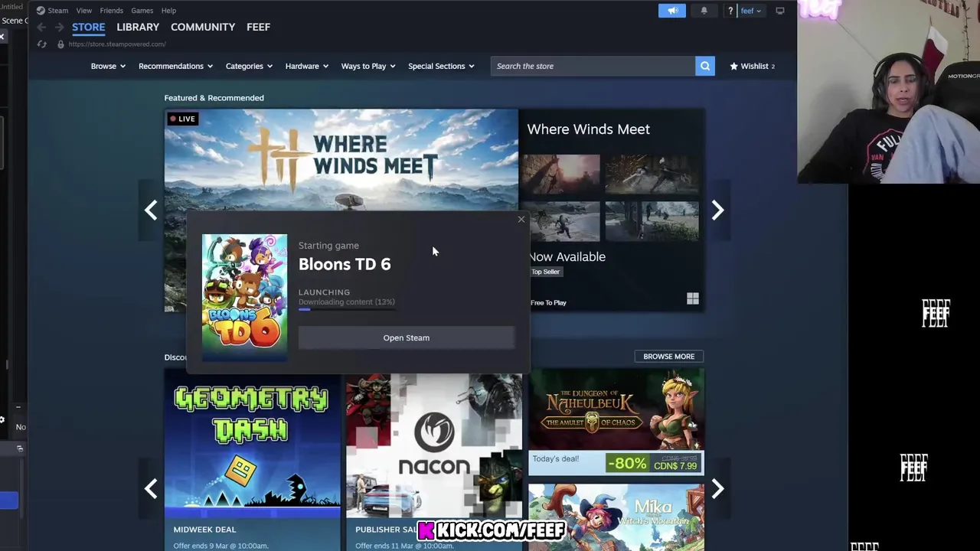
Task: Expand the Ways to Play dropdown
Action: coord(368,66)
